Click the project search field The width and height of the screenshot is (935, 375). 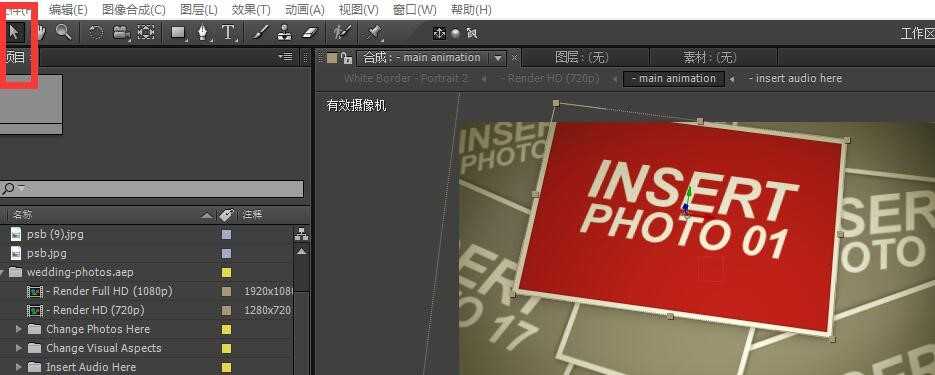153,189
